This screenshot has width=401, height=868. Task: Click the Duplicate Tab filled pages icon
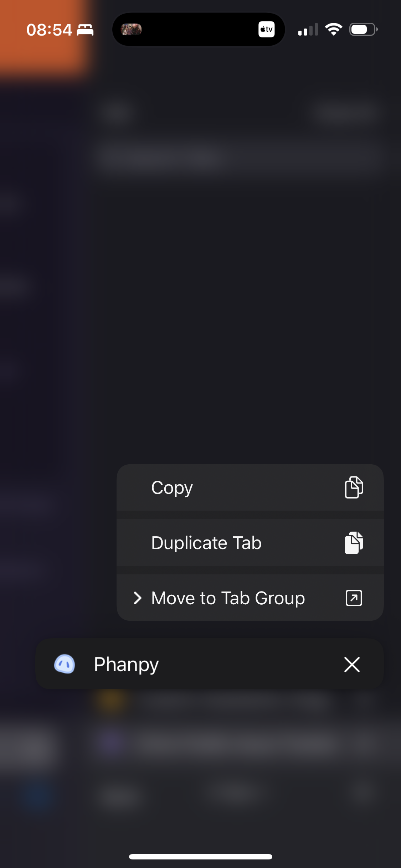point(354,543)
